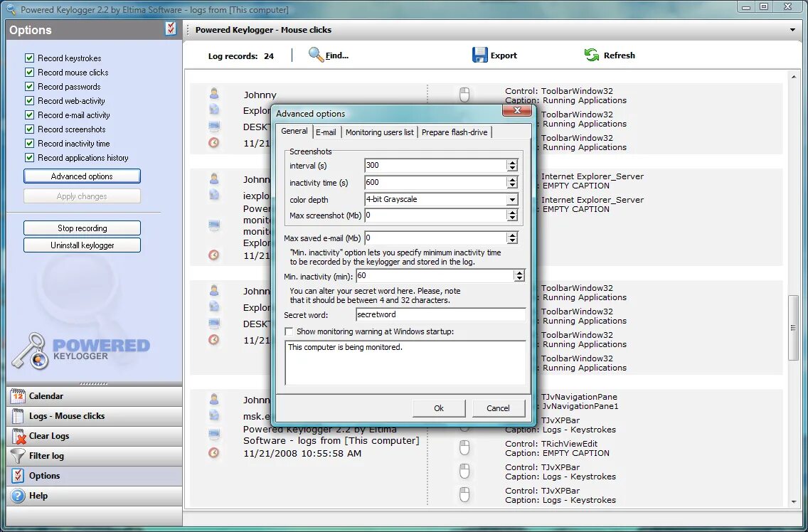This screenshot has height=532, width=808.
Task: Click the Calendar icon in the sidebar
Action: click(18, 396)
